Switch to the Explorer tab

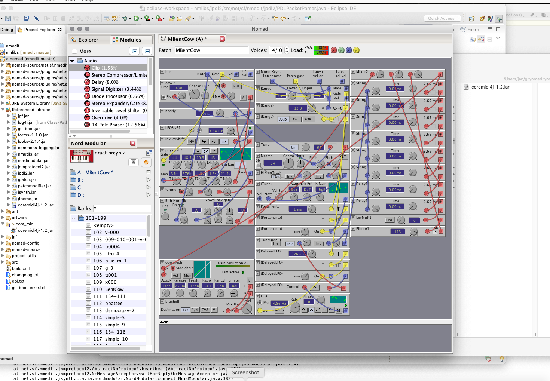click(88, 40)
